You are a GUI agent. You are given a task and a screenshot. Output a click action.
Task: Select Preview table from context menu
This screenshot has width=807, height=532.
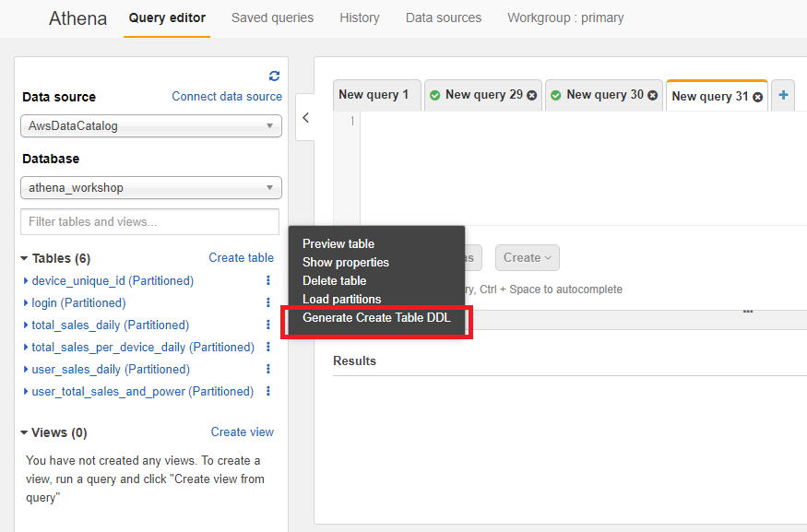point(338,244)
